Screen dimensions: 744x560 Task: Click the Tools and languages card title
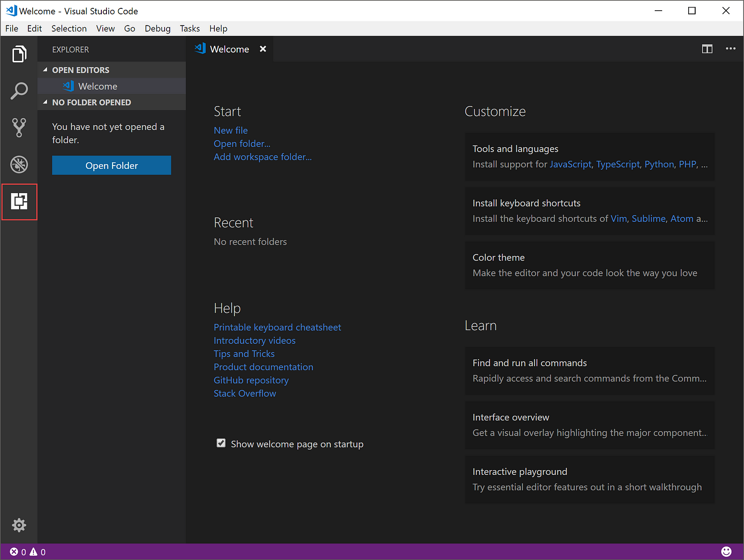point(515,149)
